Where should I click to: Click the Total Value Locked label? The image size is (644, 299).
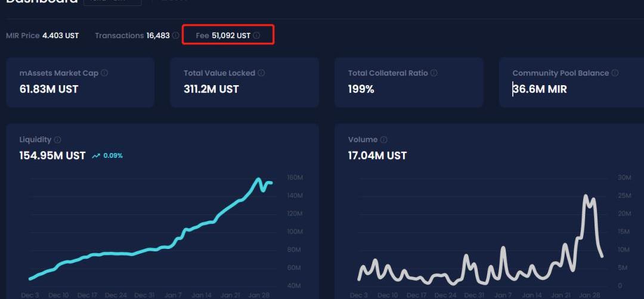[219, 73]
